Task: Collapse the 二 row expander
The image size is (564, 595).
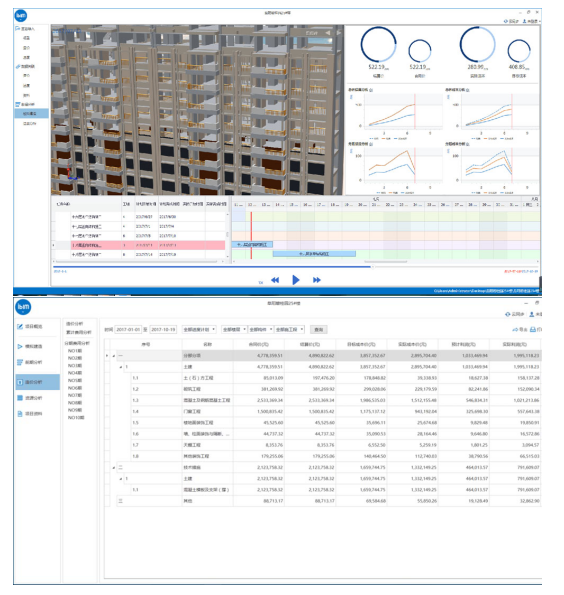Action: pos(113,468)
